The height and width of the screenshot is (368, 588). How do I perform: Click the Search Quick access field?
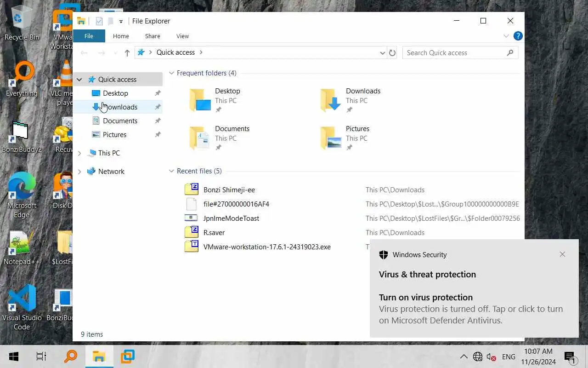click(460, 52)
